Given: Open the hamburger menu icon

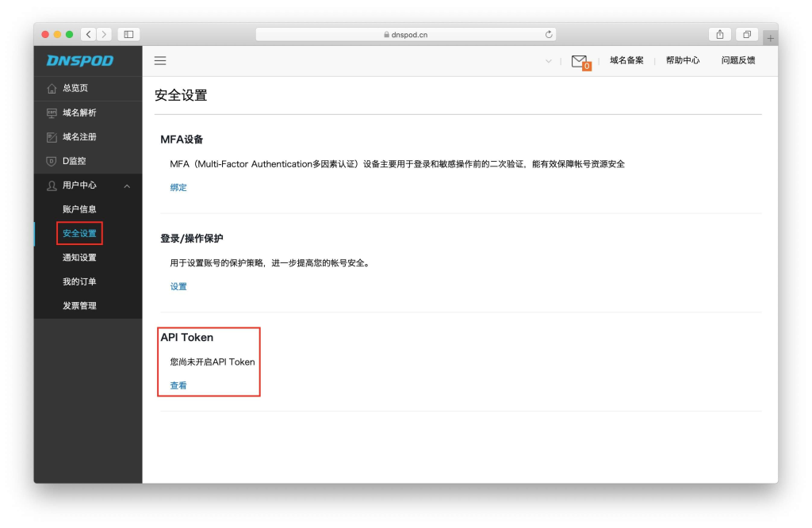Looking at the screenshot, I should pyautogui.click(x=159, y=60).
